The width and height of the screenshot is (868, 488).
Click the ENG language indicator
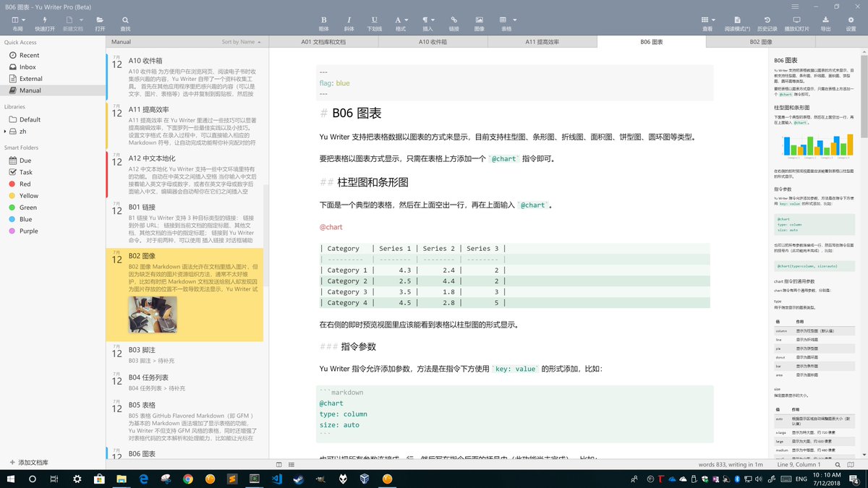(x=801, y=479)
